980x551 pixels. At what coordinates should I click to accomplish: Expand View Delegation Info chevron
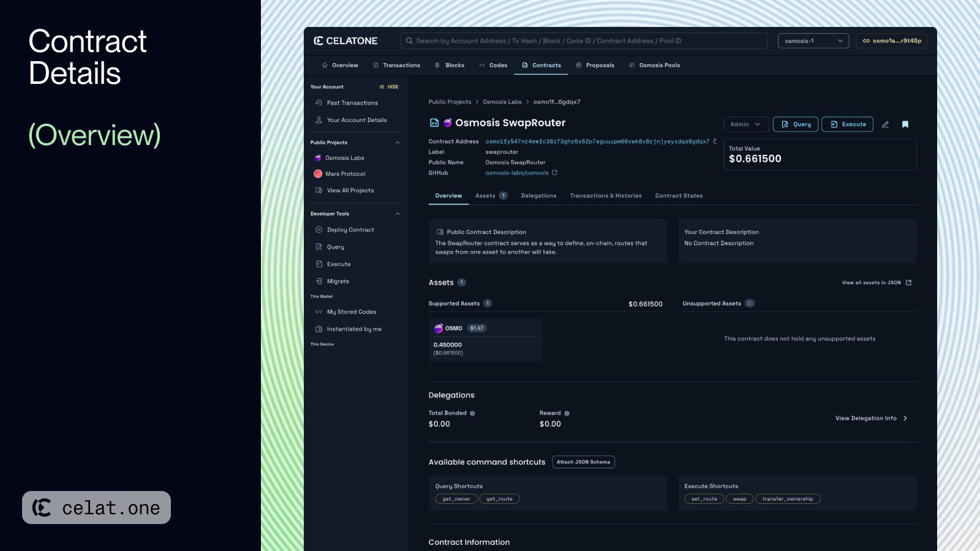[905, 418]
